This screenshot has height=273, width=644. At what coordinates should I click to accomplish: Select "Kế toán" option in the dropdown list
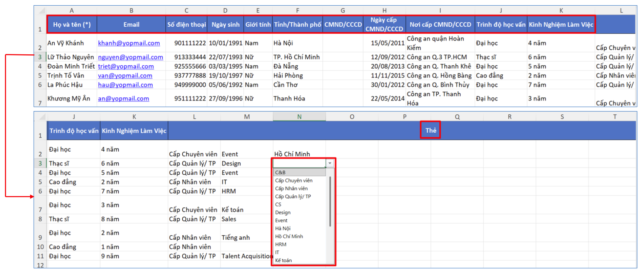[284, 260]
